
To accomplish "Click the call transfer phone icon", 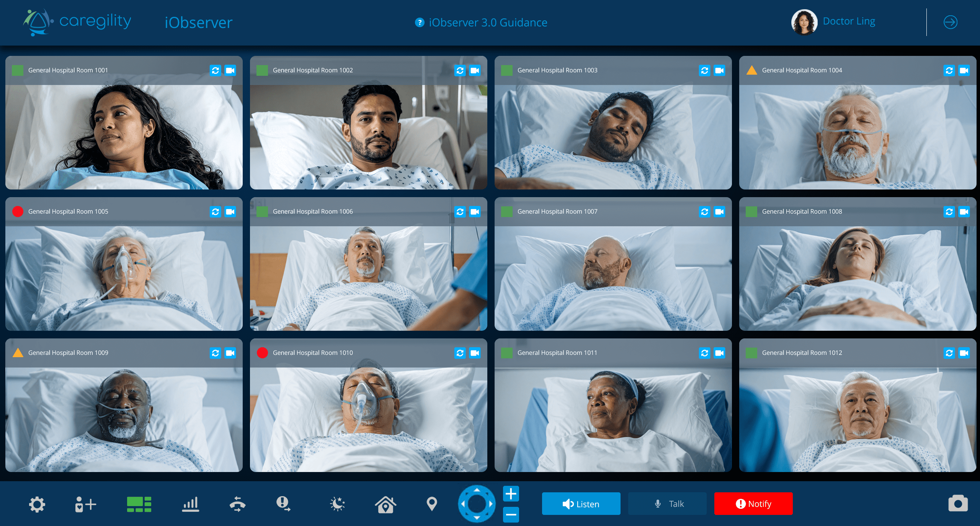I will pos(237,504).
